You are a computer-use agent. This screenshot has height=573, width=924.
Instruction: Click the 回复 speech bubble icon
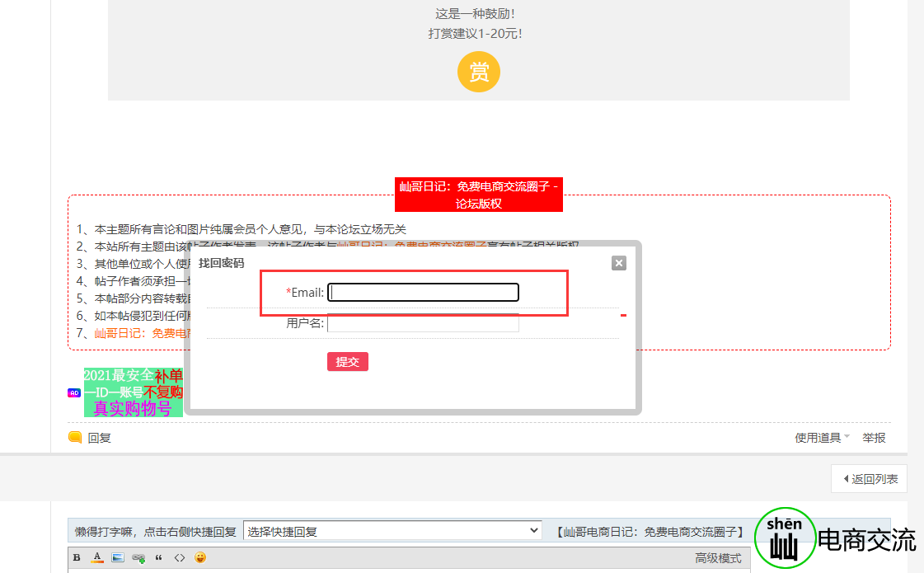point(75,438)
